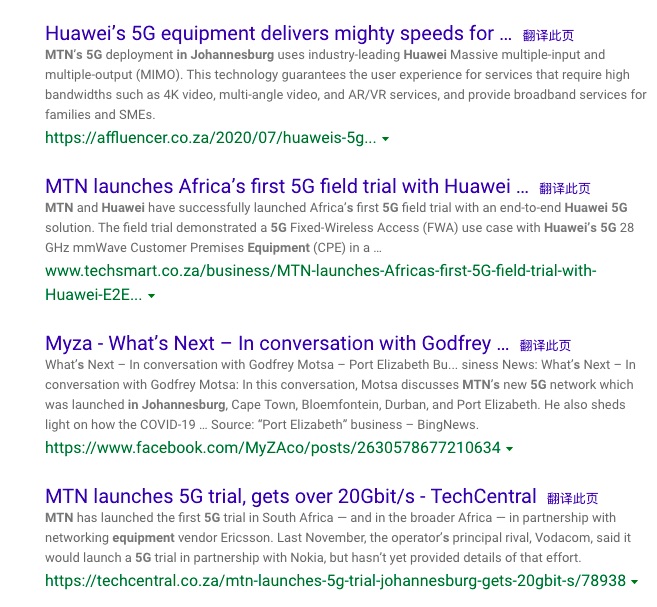
Task: Click the techcentral.co.za green URL
Action: pos(335,581)
